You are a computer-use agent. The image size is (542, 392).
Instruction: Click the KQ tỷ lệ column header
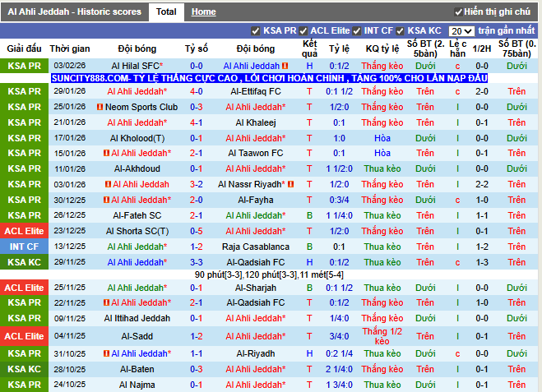click(382, 48)
